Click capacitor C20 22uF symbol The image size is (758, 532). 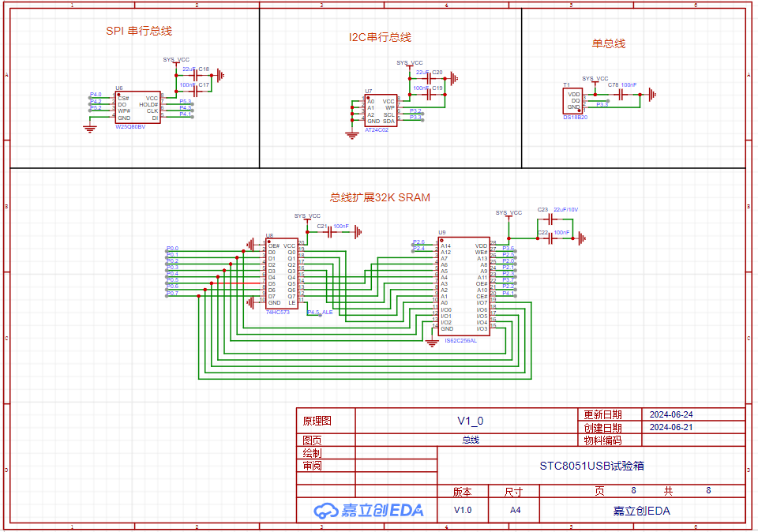click(429, 78)
